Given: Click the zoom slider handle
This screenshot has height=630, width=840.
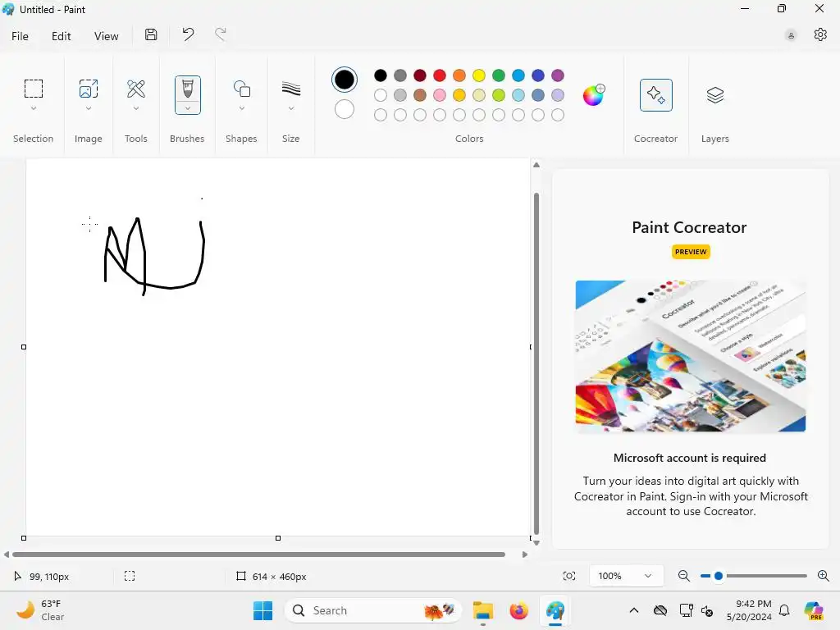Looking at the screenshot, I should click(x=719, y=576).
